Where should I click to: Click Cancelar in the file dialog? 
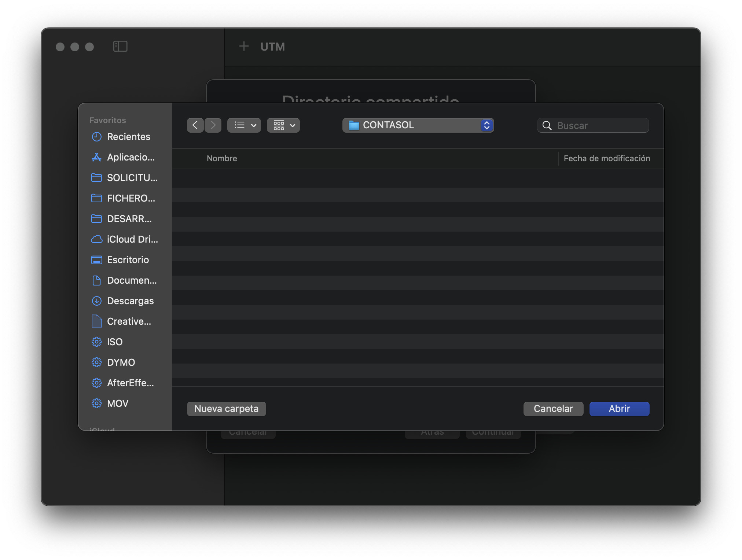point(553,409)
